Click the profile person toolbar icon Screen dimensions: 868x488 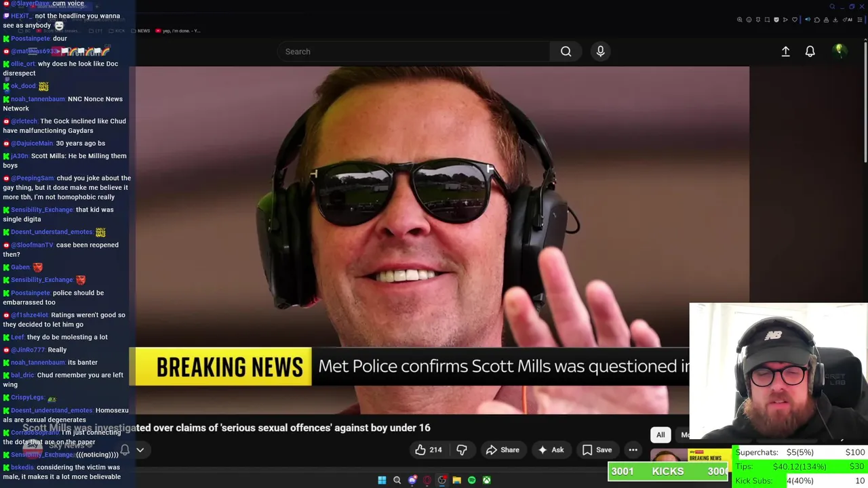click(x=826, y=20)
